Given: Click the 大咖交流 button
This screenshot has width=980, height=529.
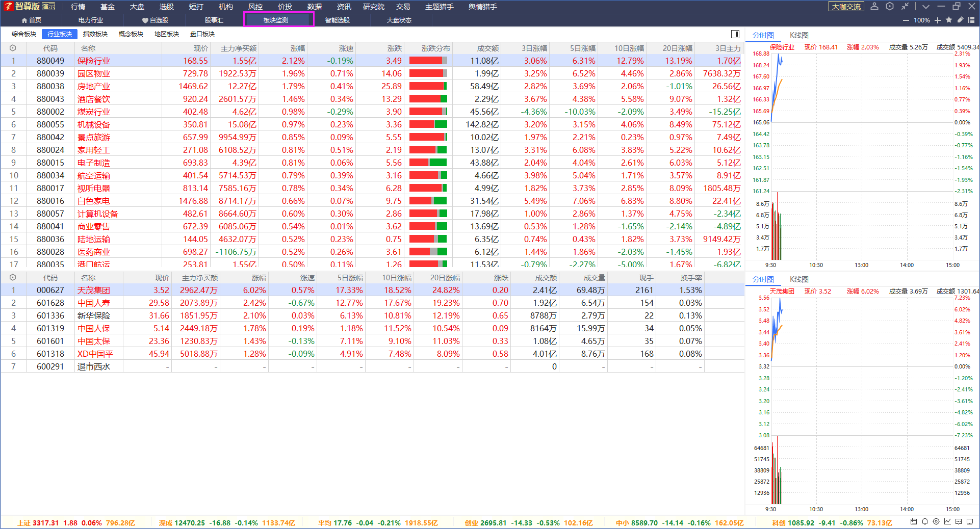Looking at the screenshot, I should [846, 7].
